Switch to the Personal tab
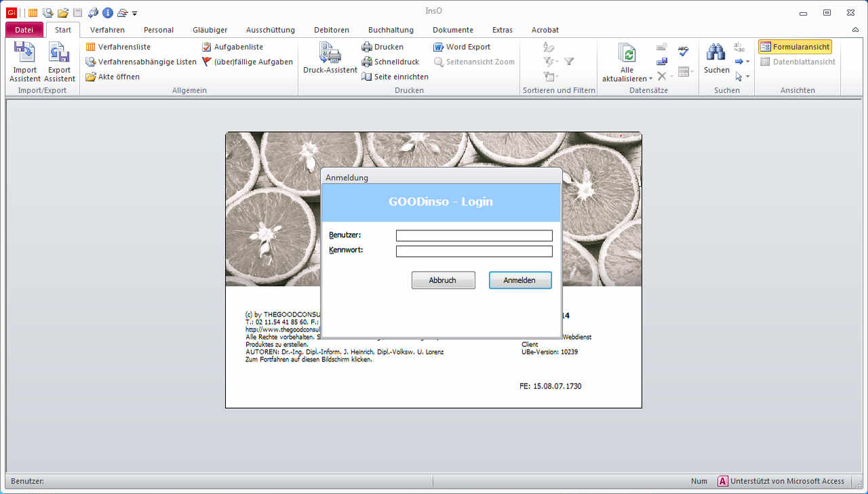The width and height of the screenshot is (868, 494). pos(159,30)
